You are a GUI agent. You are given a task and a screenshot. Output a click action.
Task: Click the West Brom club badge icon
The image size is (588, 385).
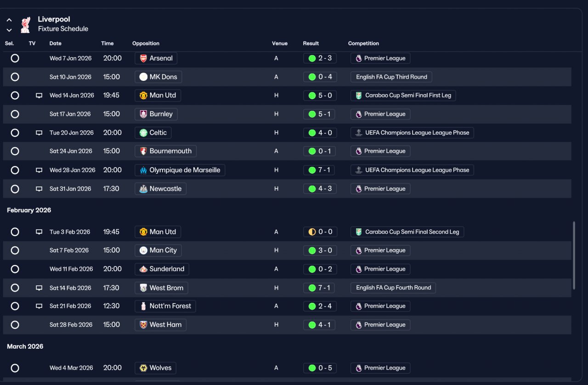click(x=143, y=288)
